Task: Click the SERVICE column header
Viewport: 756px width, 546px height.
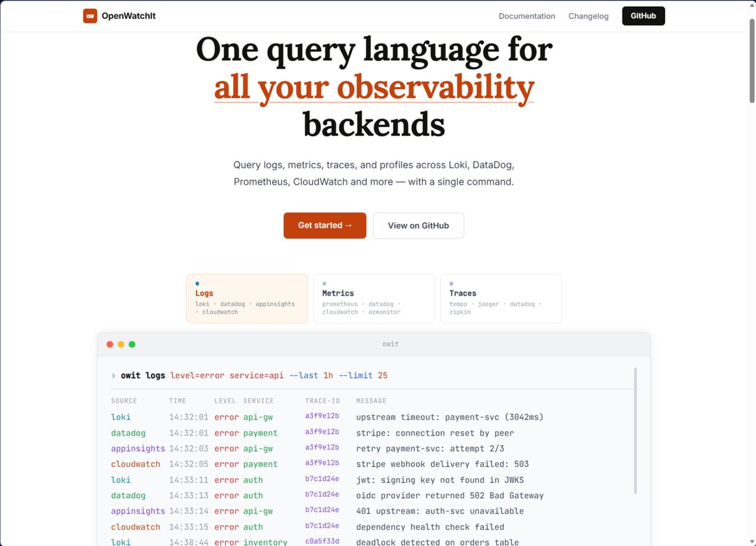Action: (x=258, y=401)
